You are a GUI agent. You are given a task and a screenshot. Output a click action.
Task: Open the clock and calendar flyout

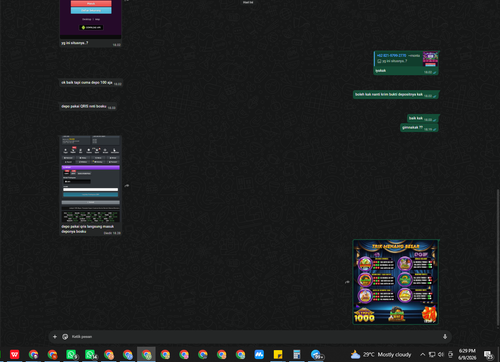pyautogui.click(x=467, y=354)
